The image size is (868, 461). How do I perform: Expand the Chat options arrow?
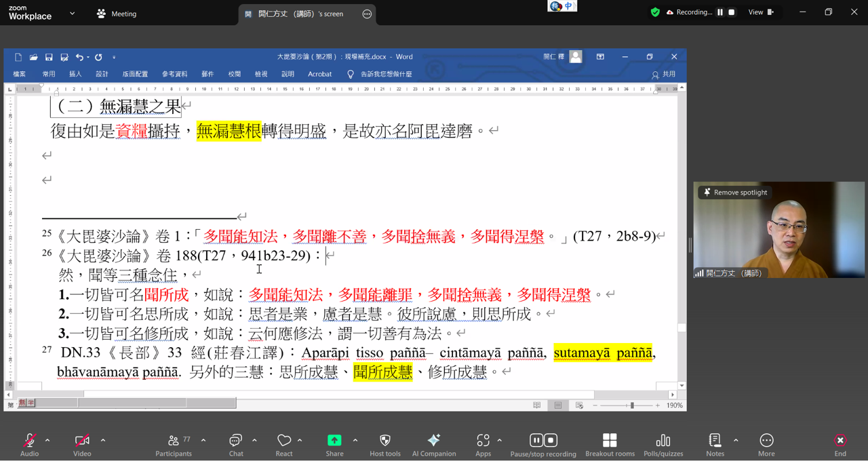click(x=254, y=440)
